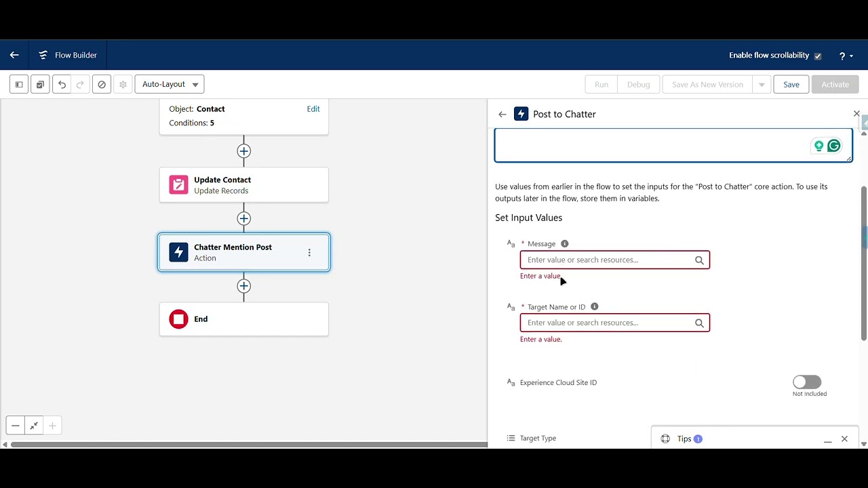
Task: Click the Tips globe icon
Action: pyautogui.click(x=665, y=439)
